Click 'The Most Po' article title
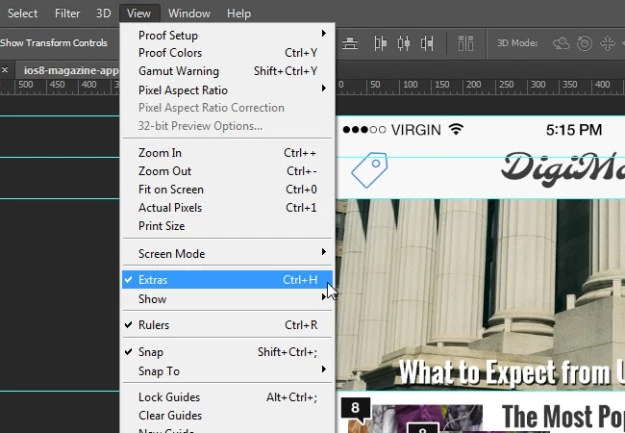 [x=563, y=416]
